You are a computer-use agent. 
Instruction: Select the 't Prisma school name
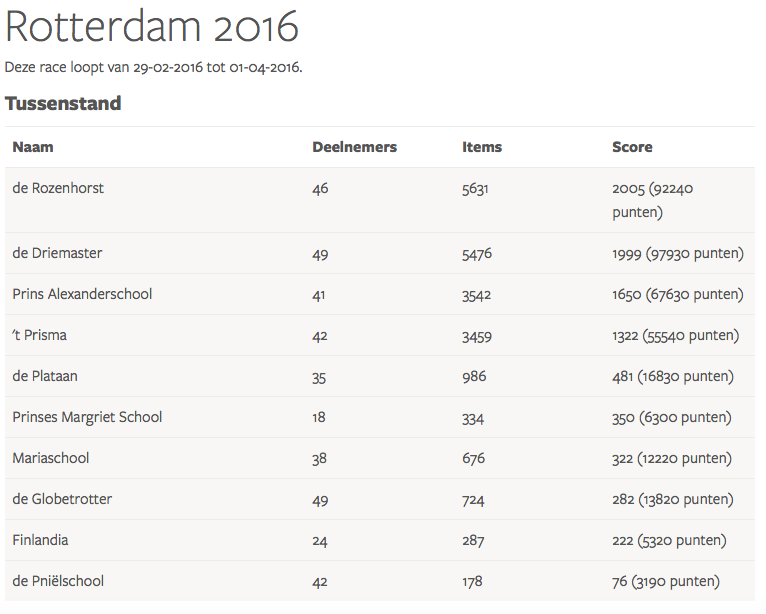pyautogui.click(x=39, y=336)
